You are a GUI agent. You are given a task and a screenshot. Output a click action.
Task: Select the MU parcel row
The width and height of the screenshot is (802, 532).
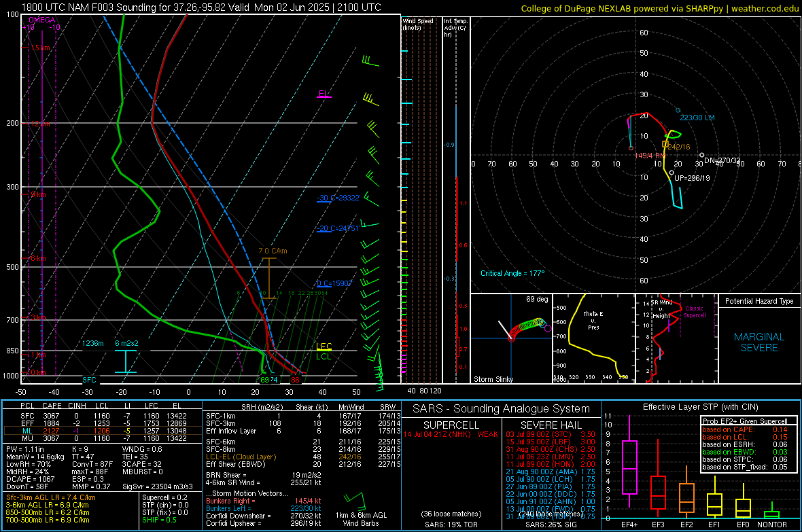click(103, 438)
